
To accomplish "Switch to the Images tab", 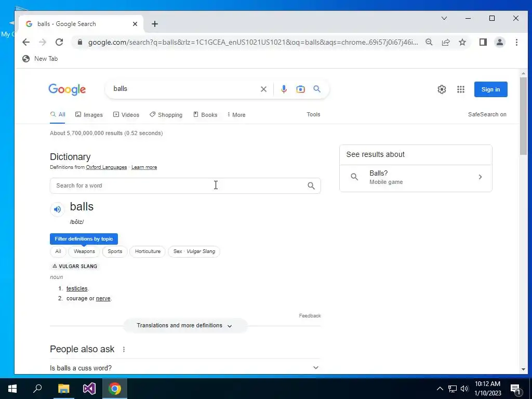I will coord(89,115).
